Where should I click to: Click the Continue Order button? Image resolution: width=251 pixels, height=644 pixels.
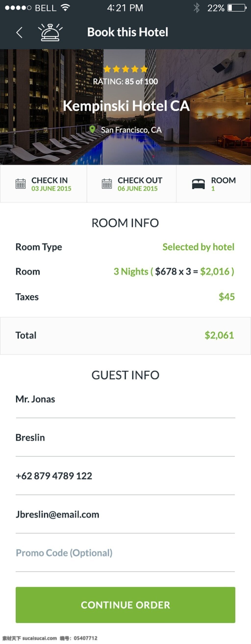[125, 605]
